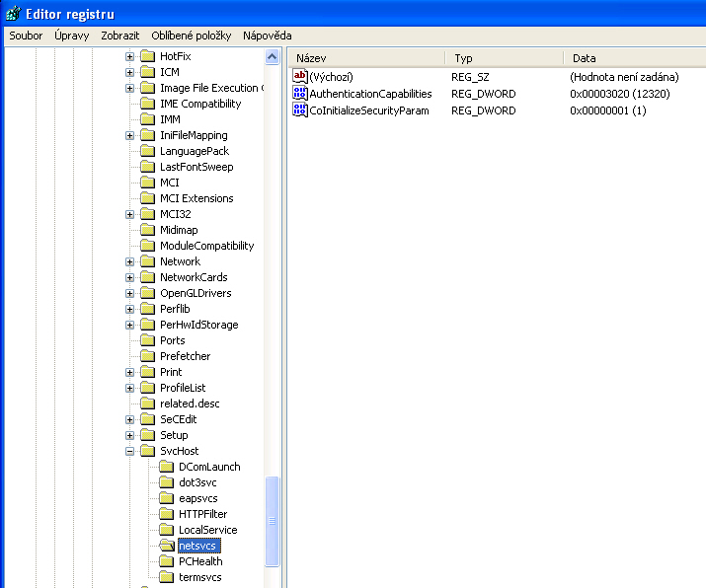
Task: Click the data 0x00003020 (12320)
Action: coord(619,94)
